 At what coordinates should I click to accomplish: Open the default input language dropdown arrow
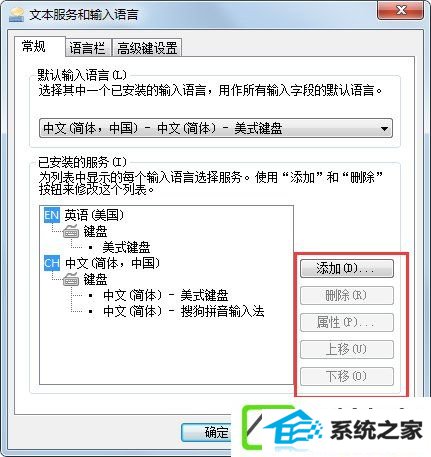384,128
